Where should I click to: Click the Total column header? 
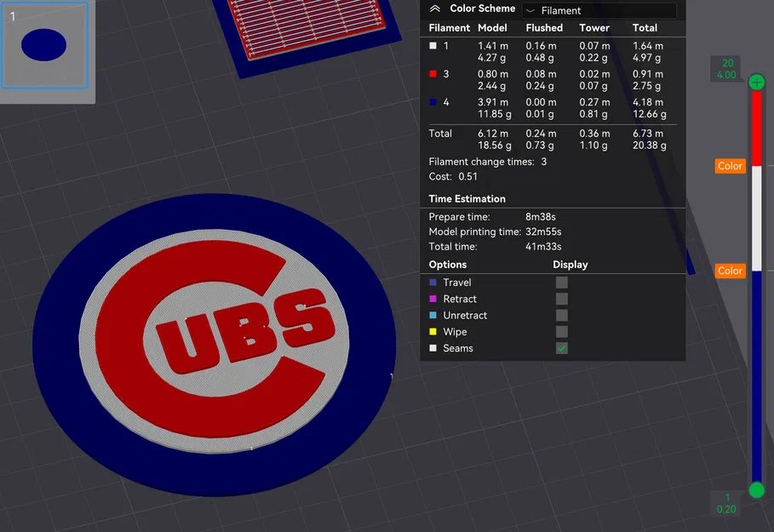point(645,28)
